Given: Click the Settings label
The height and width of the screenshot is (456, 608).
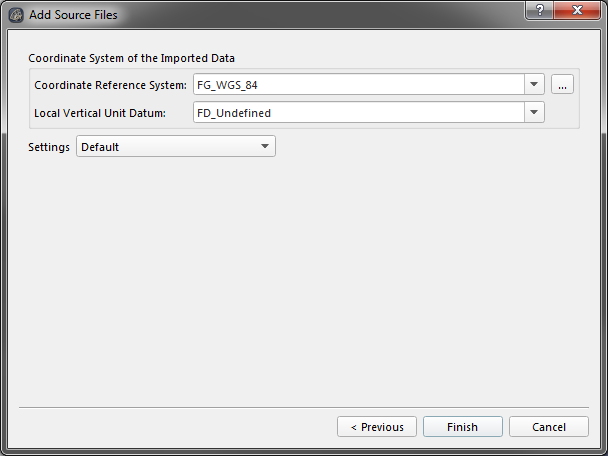Looking at the screenshot, I should [x=49, y=147].
